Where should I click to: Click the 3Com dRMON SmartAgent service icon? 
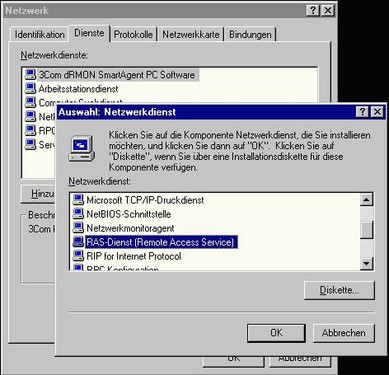point(30,74)
